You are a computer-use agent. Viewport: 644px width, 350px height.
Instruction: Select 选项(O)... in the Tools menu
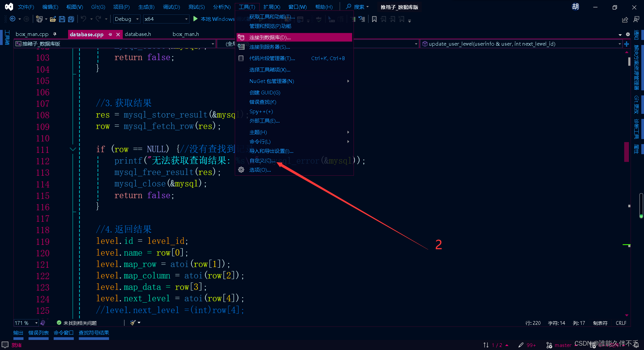pos(295,170)
